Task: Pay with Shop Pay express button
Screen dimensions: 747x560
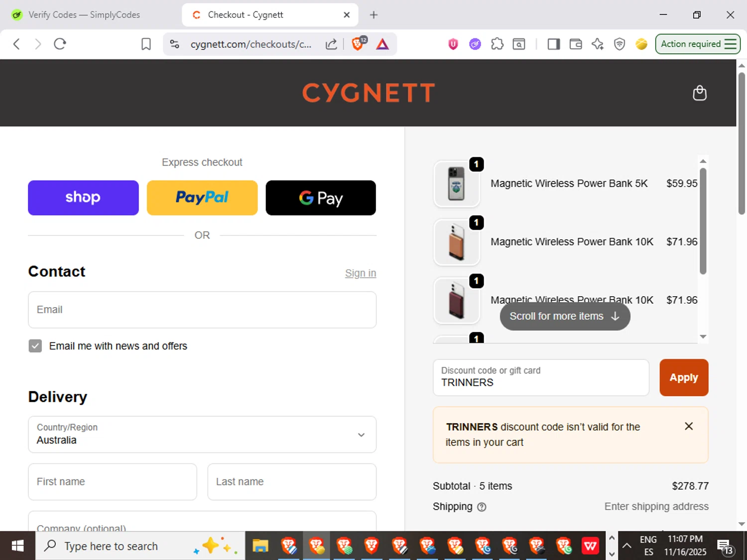Action: [x=83, y=198]
